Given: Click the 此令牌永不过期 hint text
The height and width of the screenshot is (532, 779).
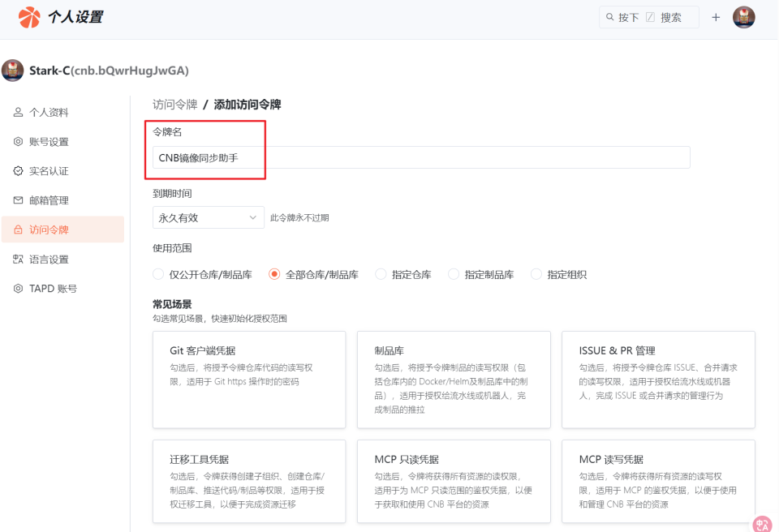Looking at the screenshot, I should click(299, 217).
